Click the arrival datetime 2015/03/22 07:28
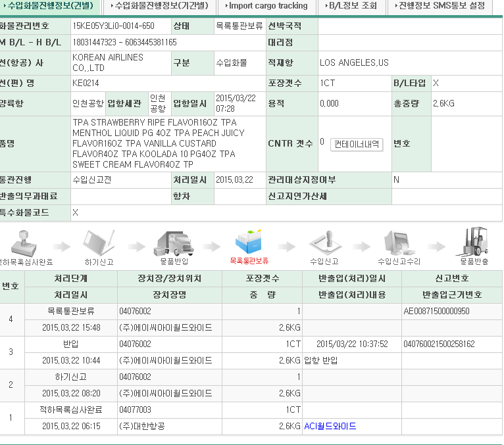The width and height of the screenshot is (504, 445). (x=236, y=103)
